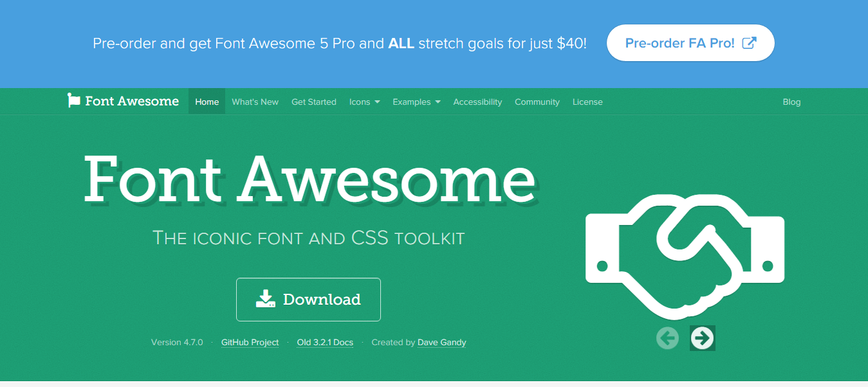Viewport: 868px width, 387px height.
Task: Open the GitHub Project link
Action: click(250, 342)
